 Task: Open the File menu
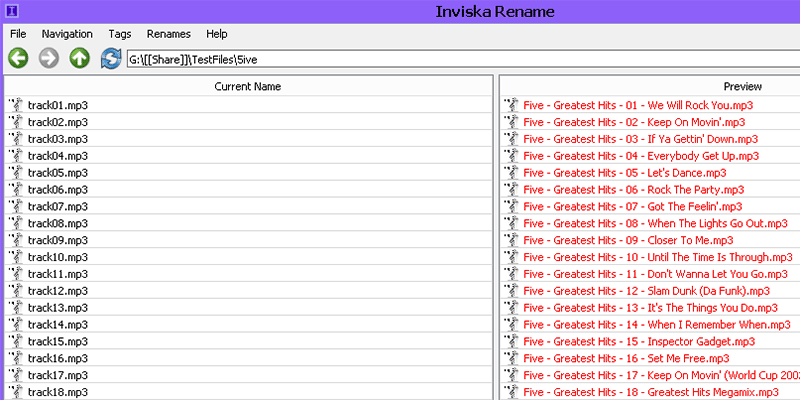18,34
